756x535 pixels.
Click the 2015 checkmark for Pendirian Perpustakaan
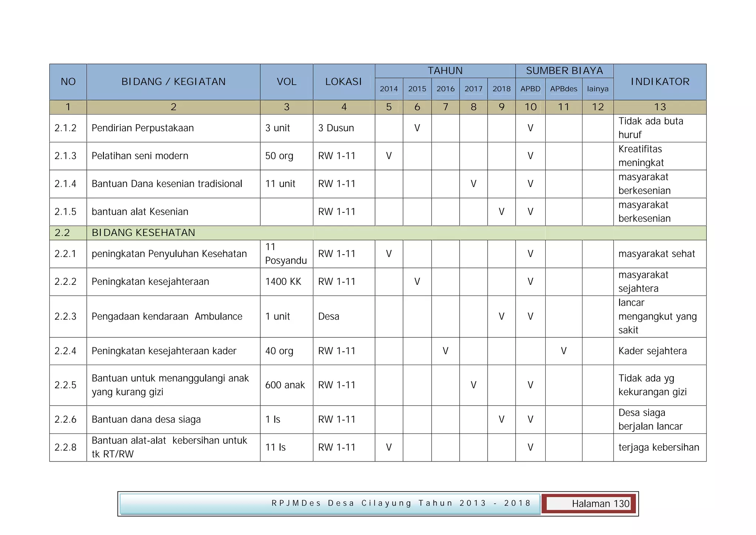[417, 128]
